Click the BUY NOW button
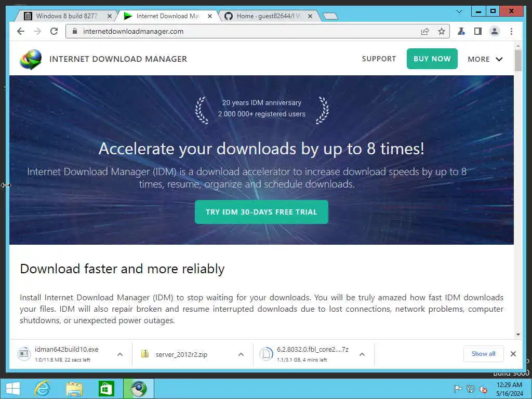The width and height of the screenshot is (532, 399). (x=432, y=59)
